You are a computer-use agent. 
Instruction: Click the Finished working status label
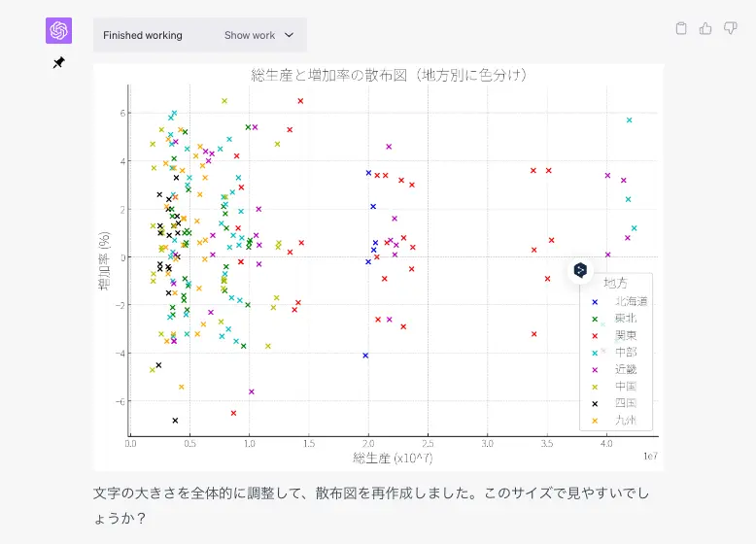tap(143, 35)
